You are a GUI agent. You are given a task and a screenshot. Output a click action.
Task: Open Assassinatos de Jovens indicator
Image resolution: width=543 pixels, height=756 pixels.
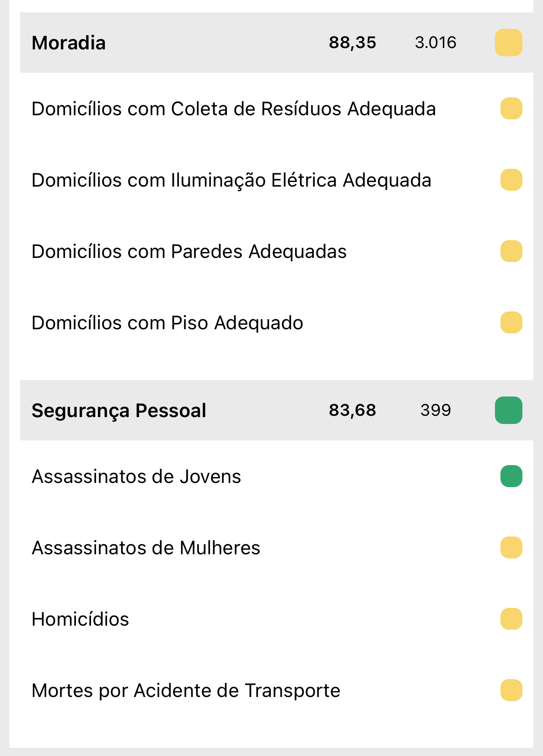pyautogui.click(x=136, y=477)
